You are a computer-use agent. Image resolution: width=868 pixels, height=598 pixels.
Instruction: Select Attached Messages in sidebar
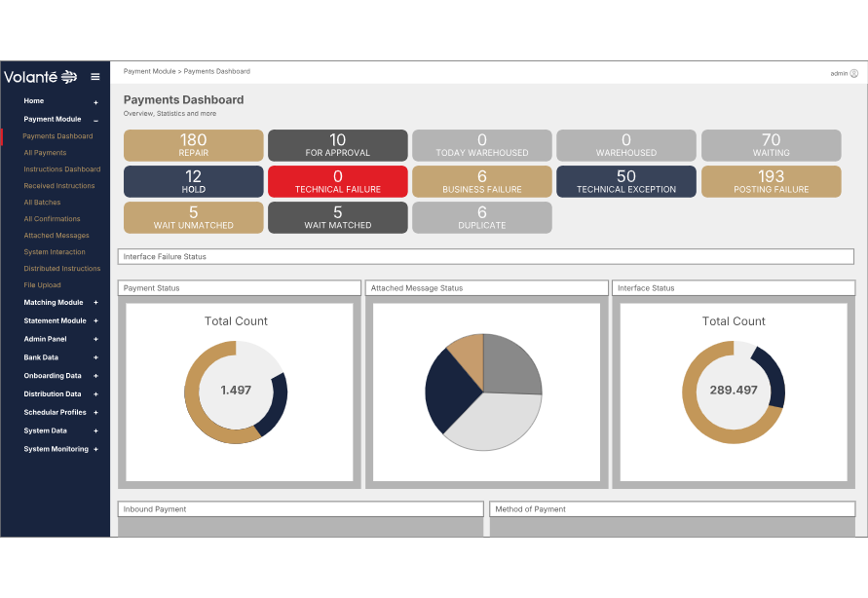(x=57, y=236)
